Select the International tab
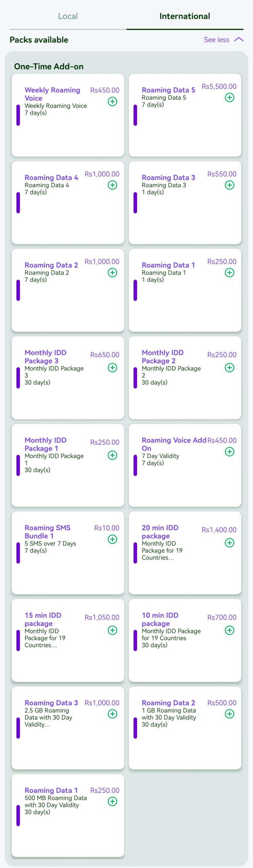This screenshot has width=253, height=868. point(184,16)
